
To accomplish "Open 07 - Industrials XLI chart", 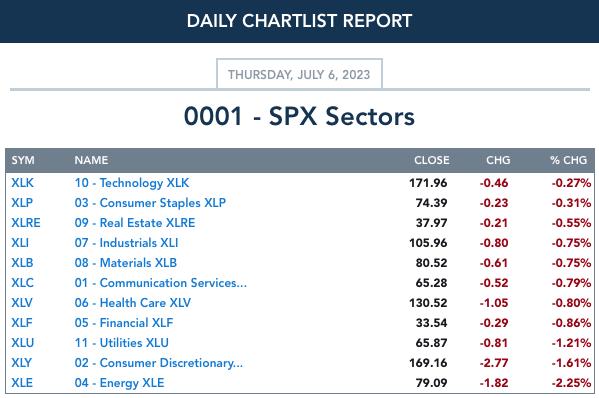I will (126, 243).
